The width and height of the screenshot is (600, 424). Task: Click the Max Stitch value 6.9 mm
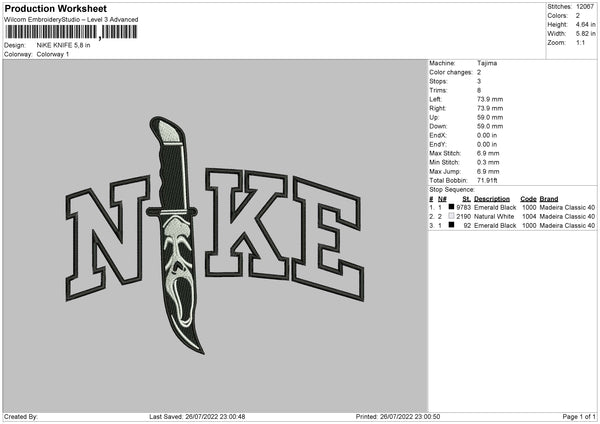click(488, 153)
